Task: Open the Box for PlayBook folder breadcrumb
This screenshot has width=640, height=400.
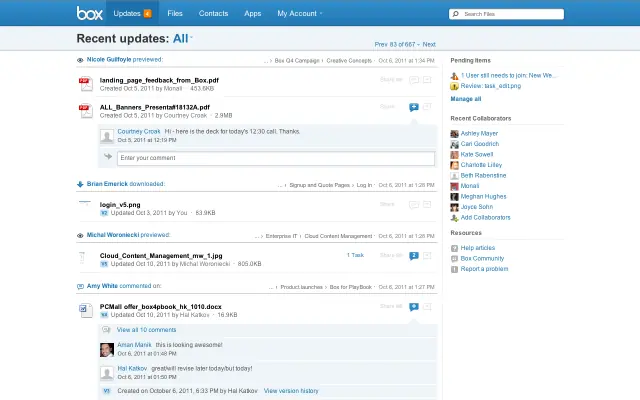Action: (x=351, y=287)
